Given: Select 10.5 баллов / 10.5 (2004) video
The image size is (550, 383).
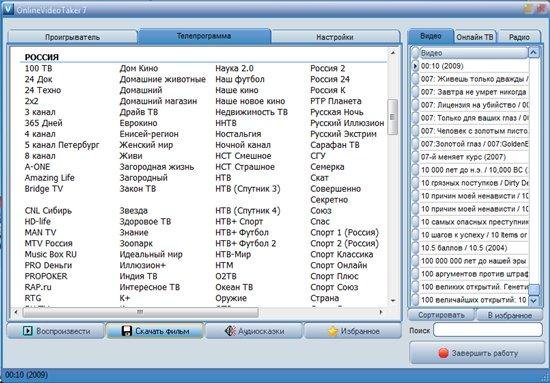Looking at the screenshot, I should [474, 248].
